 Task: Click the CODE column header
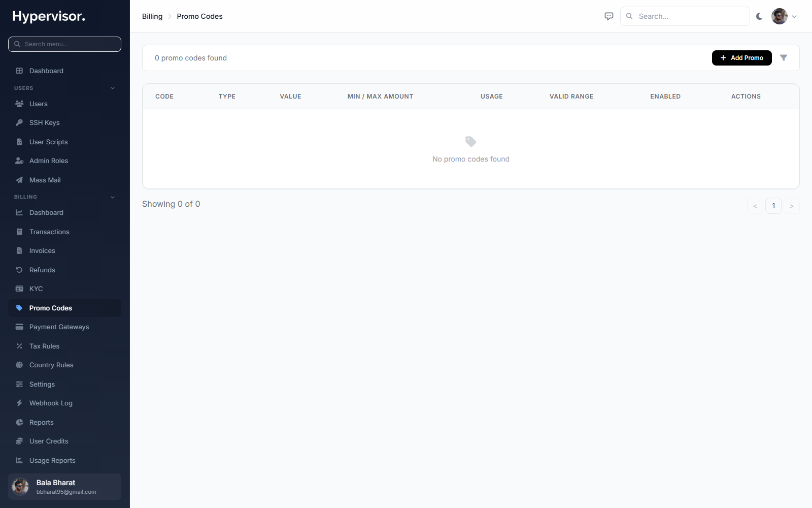click(x=164, y=97)
